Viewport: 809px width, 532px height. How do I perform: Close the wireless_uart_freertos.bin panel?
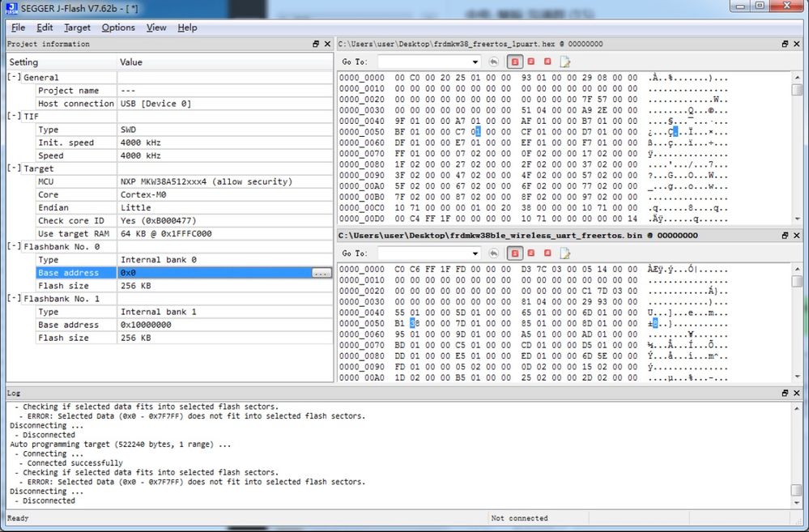click(797, 236)
